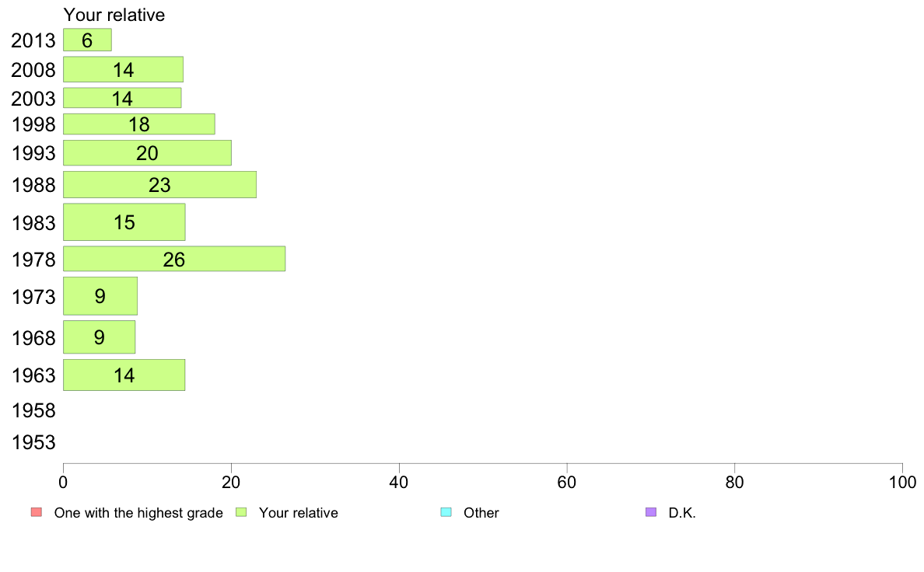Select the 1988 bar showing 23
924x572 pixels.
point(159,184)
